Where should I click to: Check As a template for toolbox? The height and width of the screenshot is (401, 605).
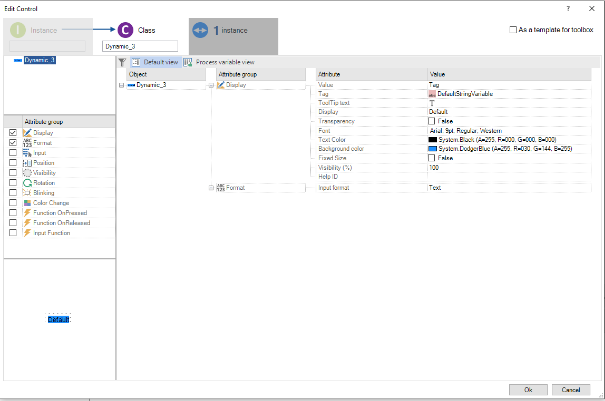pyautogui.click(x=513, y=30)
